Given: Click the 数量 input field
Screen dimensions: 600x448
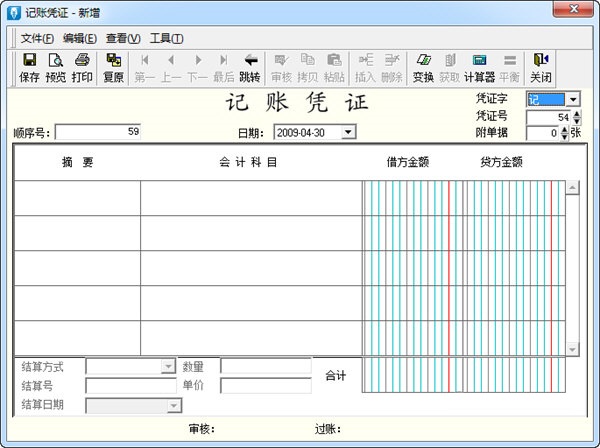Looking at the screenshot, I should click(x=266, y=366).
